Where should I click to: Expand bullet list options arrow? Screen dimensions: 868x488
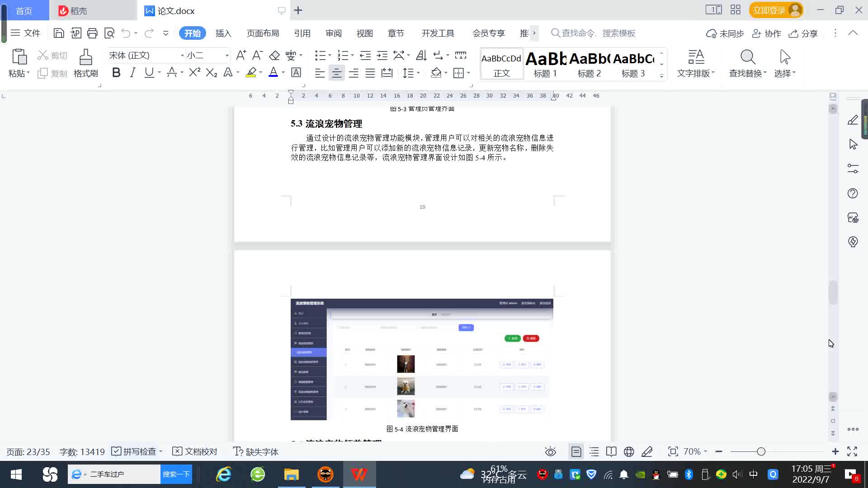tap(330, 55)
